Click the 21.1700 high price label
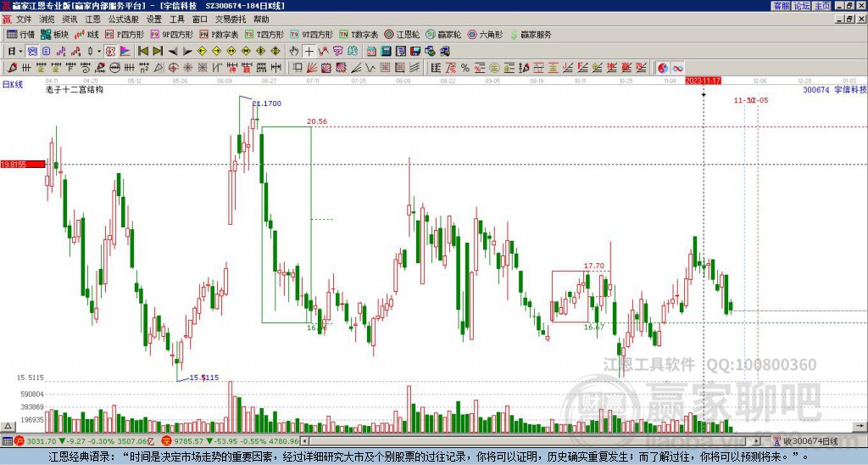The height and width of the screenshot is (465, 868). [x=267, y=104]
